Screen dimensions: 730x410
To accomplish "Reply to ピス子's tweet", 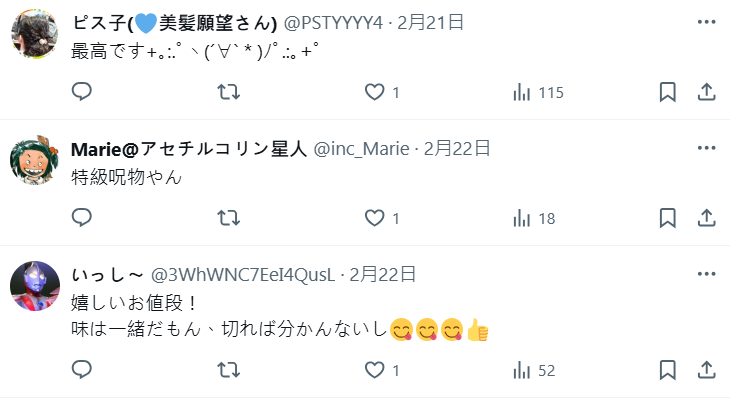I will (81, 92).
